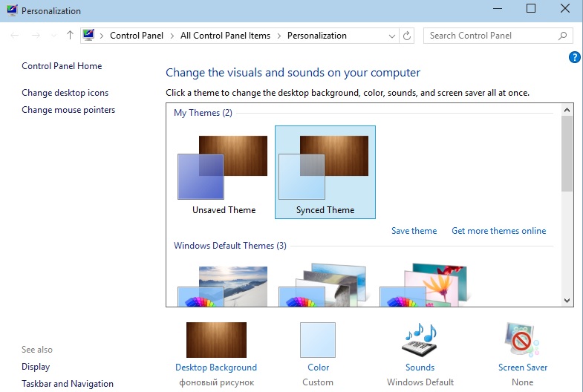The width and height of the screenshot is (583, 392).
Task: Open the help question mark icon
Action: pos(574,57)
